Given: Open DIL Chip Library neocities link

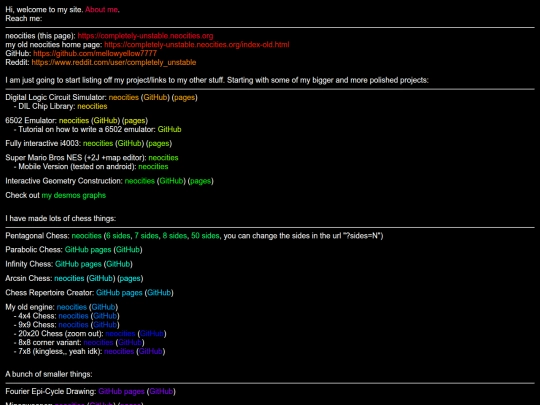Looking at the screenshot, I should [92, 106].
